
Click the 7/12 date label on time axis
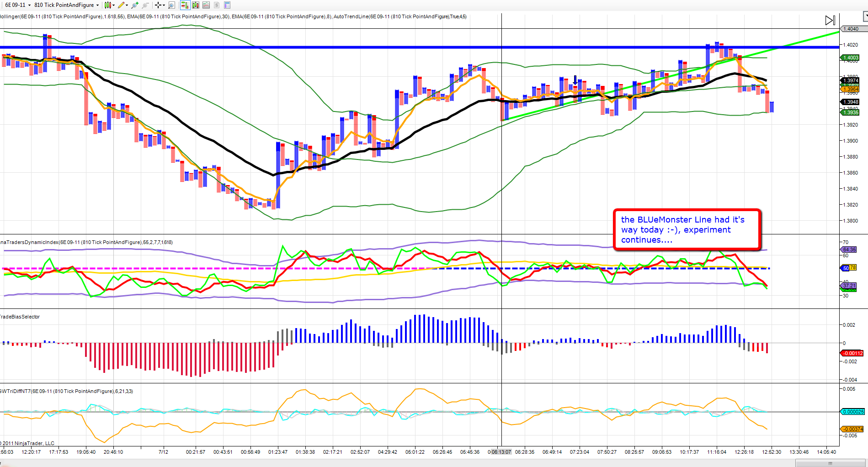163,452
